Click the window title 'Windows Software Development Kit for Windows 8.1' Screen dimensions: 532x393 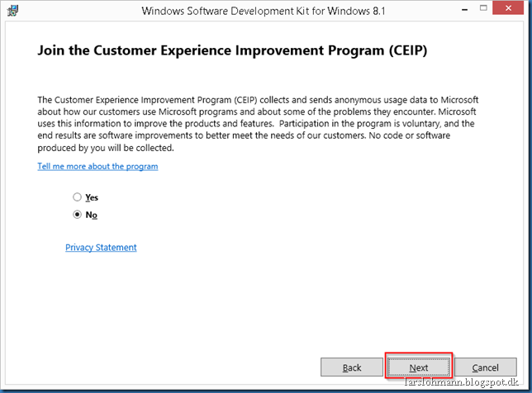pyautogui.click(x=264, y=11)
